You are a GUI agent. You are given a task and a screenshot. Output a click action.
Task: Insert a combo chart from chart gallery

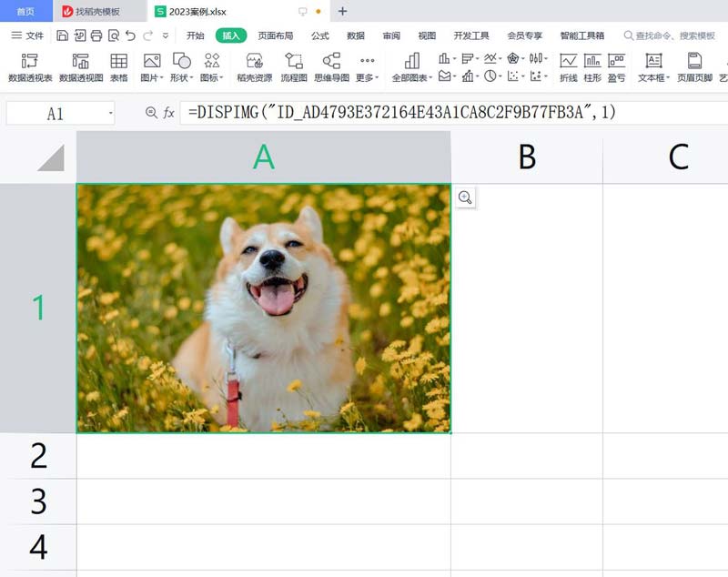click(x=470, y=76)
